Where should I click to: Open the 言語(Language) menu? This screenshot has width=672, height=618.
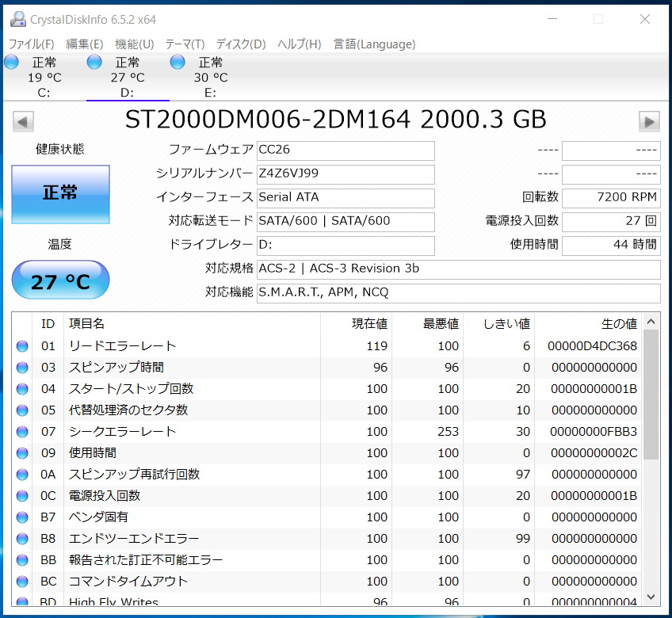[x=375, y=44]
